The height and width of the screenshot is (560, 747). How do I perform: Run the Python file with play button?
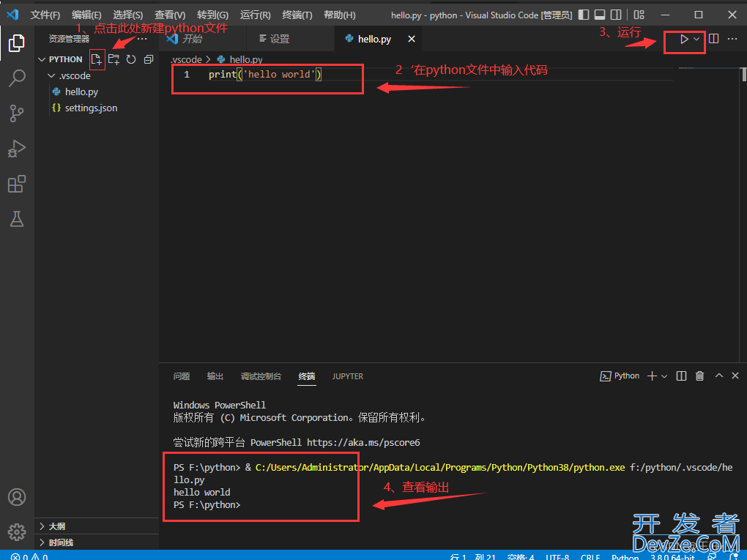click(683, 39)
